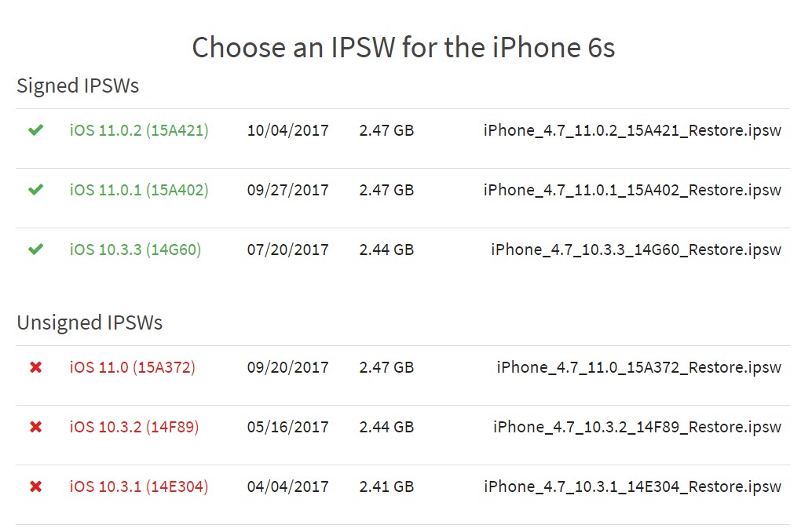This screenshot has width=812, height=532.
Task: Click the Signed IPSWs section heading
Action: click(x=78, y=86)
